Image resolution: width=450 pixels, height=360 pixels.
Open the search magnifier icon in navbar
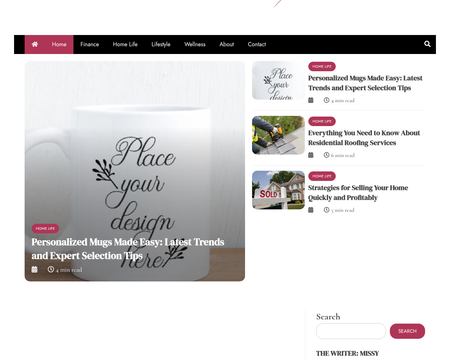pos(427,44)
